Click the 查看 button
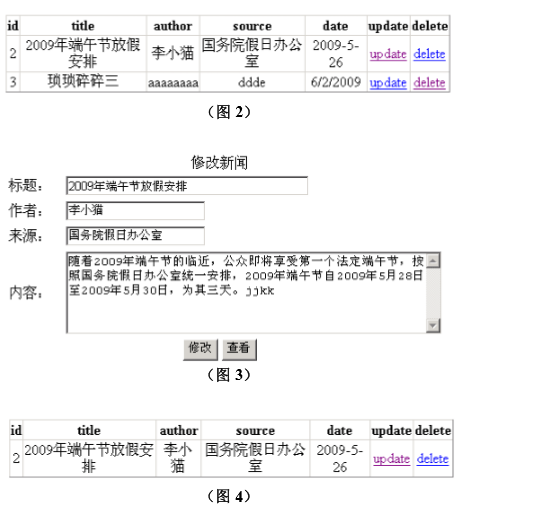Image resolution: width=535 pixels, height=515 pixels. tap(239, 349)
